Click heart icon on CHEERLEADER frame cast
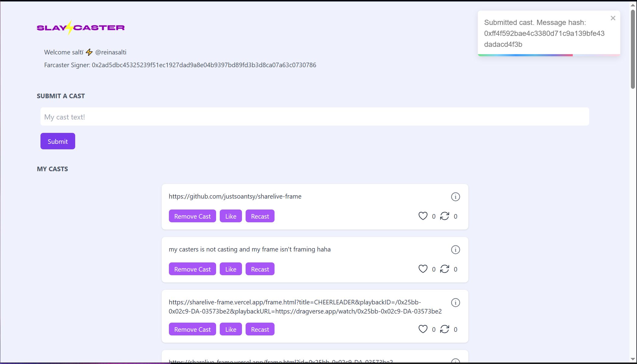Viewport: 637px width, 364px height. click(x=423, y=329)
